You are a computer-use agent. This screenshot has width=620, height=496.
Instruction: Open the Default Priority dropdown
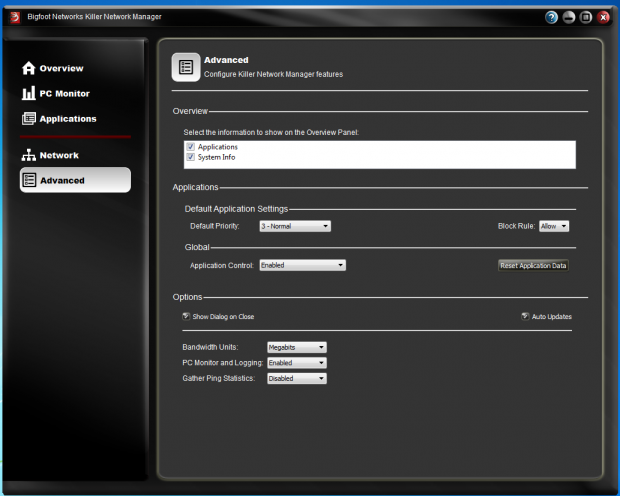(294, 226)
